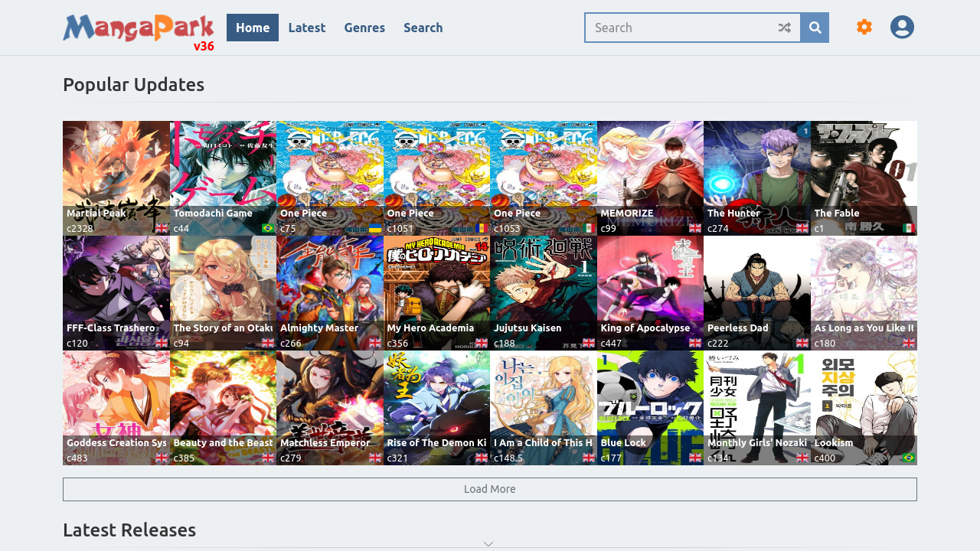Click the Brazil flag on Lookism card
This screenshot has height=551, width=980.
[909, 458]
